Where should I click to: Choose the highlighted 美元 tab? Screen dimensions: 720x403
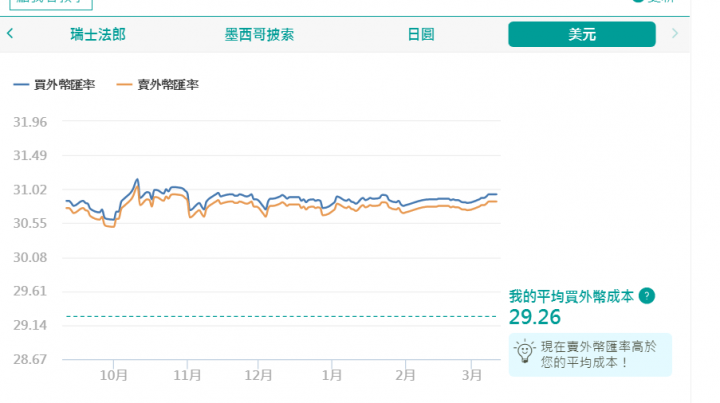582,34
